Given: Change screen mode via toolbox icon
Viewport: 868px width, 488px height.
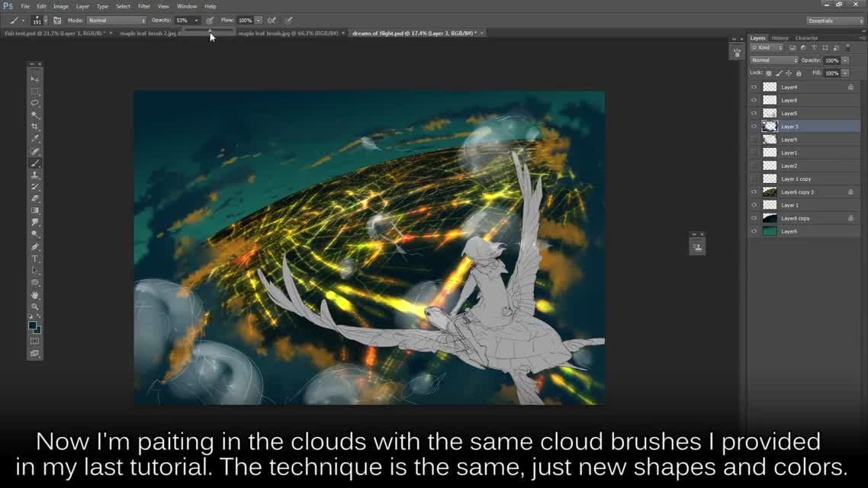Looking at the screenshot, I should coord(35,353).
